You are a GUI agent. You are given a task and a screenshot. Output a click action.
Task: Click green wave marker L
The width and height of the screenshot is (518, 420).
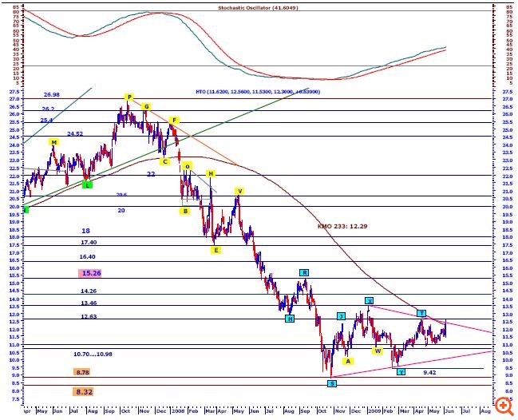87,185
